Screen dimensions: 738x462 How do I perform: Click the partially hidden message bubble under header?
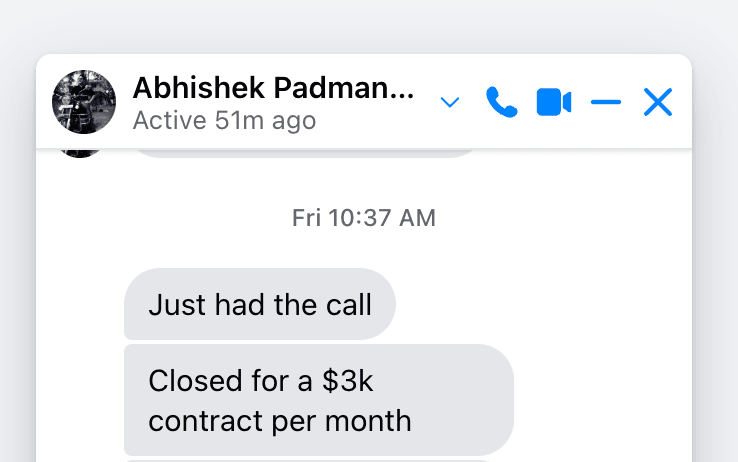pyautogui.click(x=306, y=153)
